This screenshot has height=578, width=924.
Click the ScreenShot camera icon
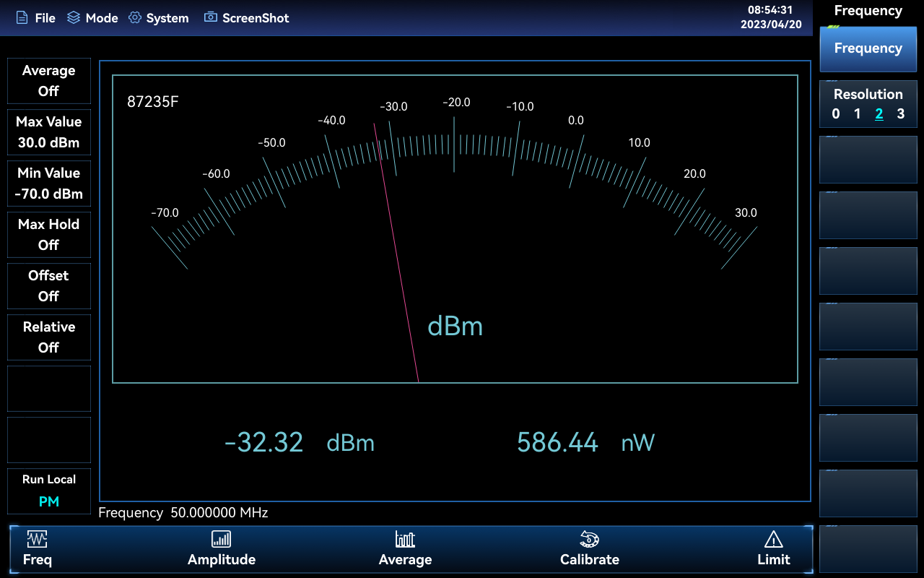(211, 17)
